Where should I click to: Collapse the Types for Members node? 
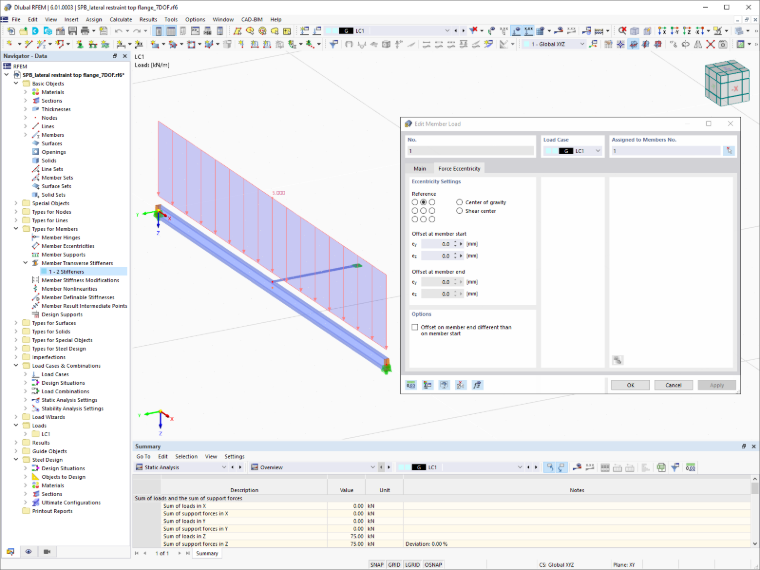(x=16, y=229)
